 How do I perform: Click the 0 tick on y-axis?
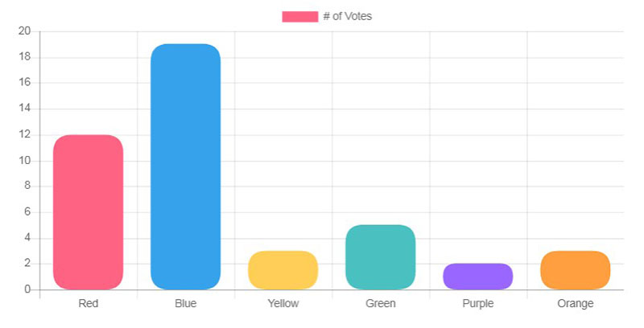click(x=27, y=289)
